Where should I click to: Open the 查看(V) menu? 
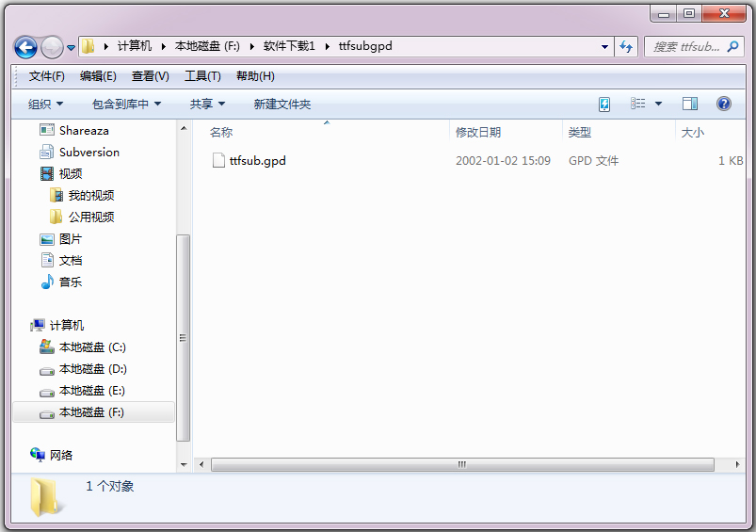click(x=150, y=76)
